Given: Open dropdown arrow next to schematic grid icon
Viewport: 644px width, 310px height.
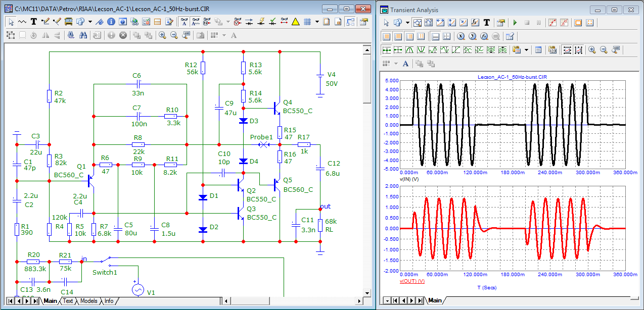Looking at the screenshot, I should (317, 22).
